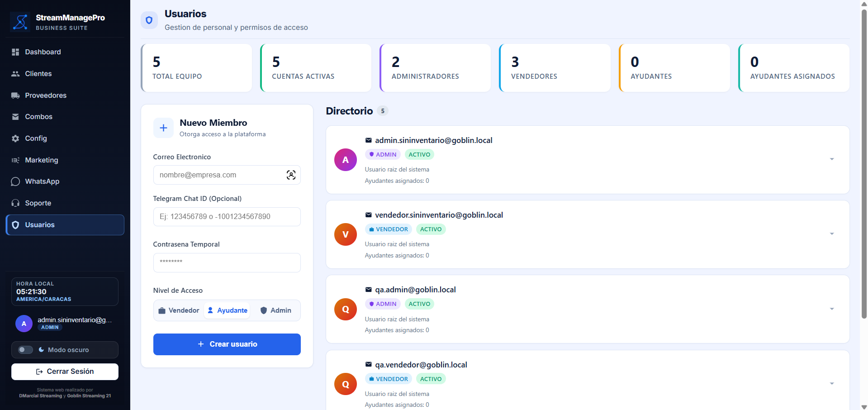Click the Cuentas Activas stat card
This screenshot has width=868, height=410.
coord(316,68)
